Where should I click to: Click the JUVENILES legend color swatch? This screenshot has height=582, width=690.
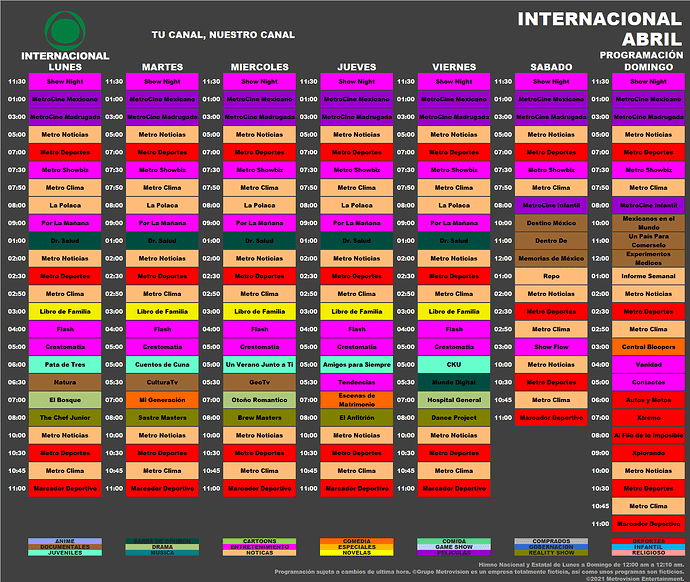[x=65, y=553]
